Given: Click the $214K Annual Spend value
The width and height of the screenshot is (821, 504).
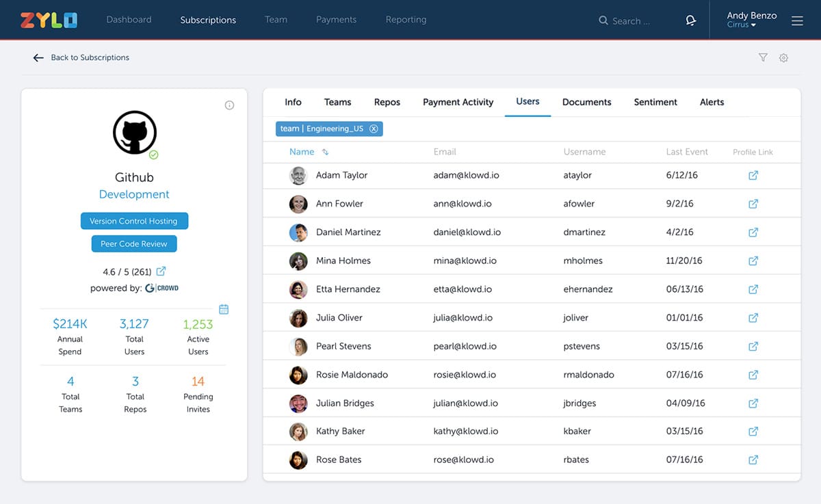Looking at the screenshot, I should point(70,324).
